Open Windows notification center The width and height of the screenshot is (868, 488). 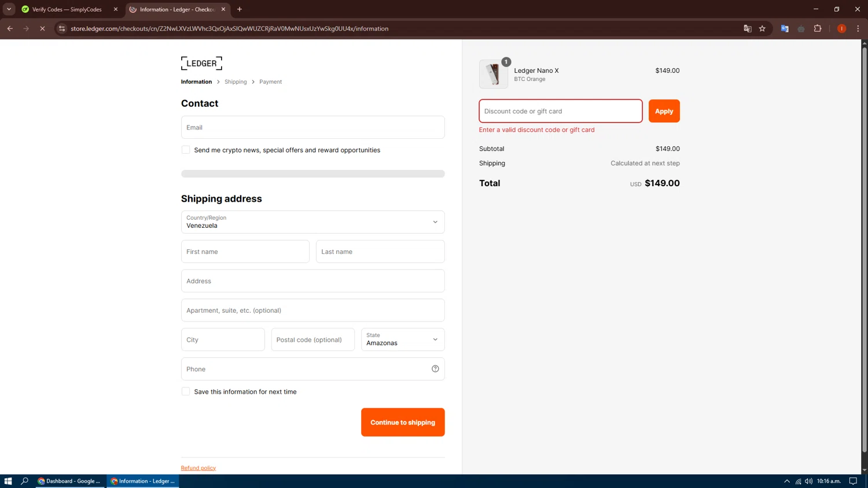tap(853, 481)
